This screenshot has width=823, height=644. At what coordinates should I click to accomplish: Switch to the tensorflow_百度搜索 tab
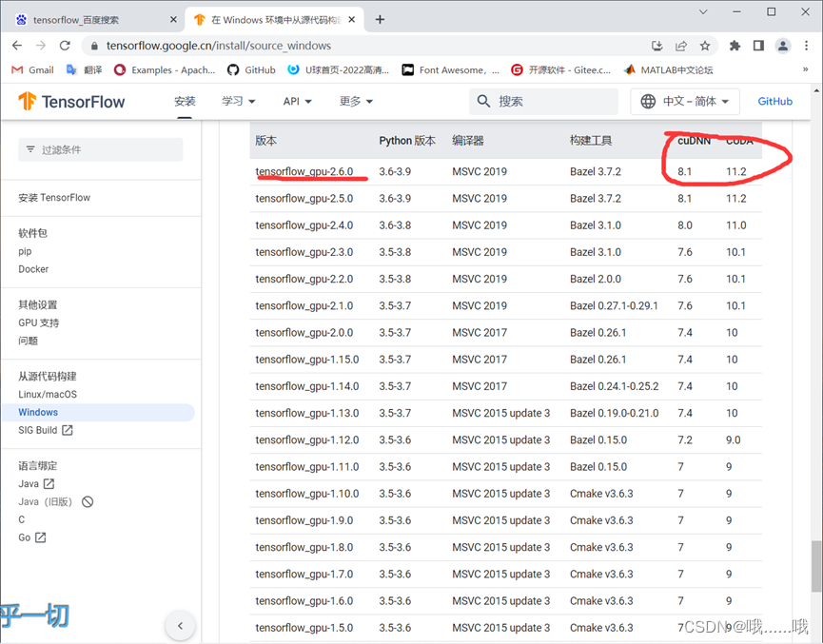click(x=75, y=20)
